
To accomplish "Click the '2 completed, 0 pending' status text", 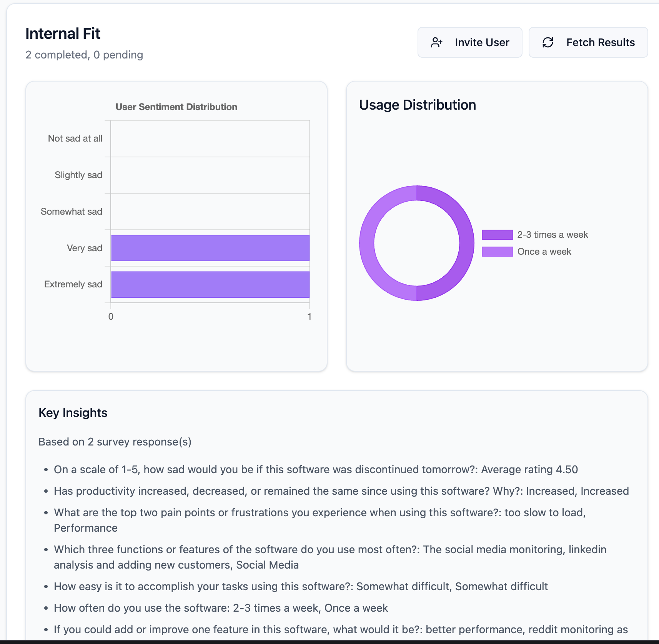I will [84, 55].
